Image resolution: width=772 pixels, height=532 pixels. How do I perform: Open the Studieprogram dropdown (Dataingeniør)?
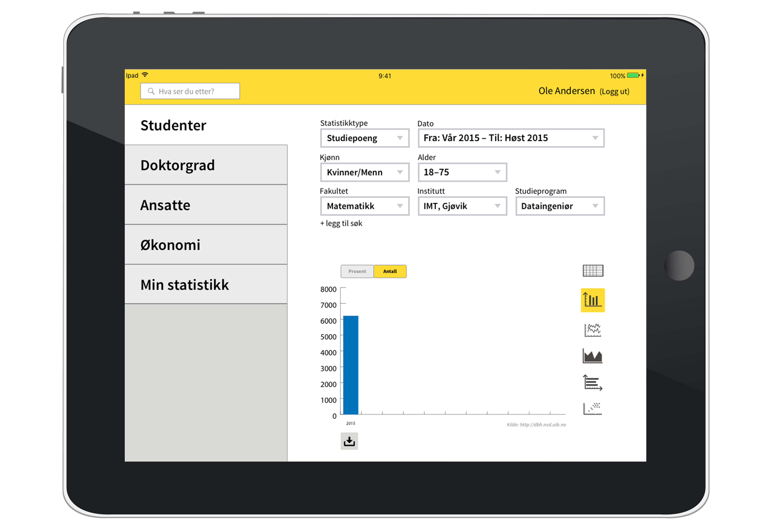point(560,206)
